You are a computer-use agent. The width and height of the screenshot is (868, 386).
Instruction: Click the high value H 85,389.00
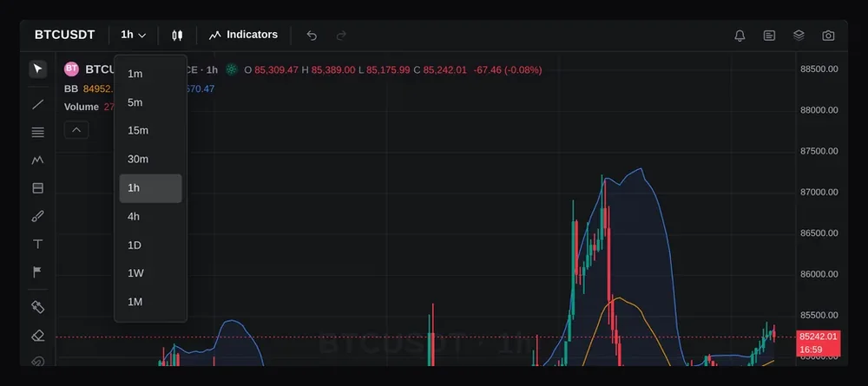point(328,70)
